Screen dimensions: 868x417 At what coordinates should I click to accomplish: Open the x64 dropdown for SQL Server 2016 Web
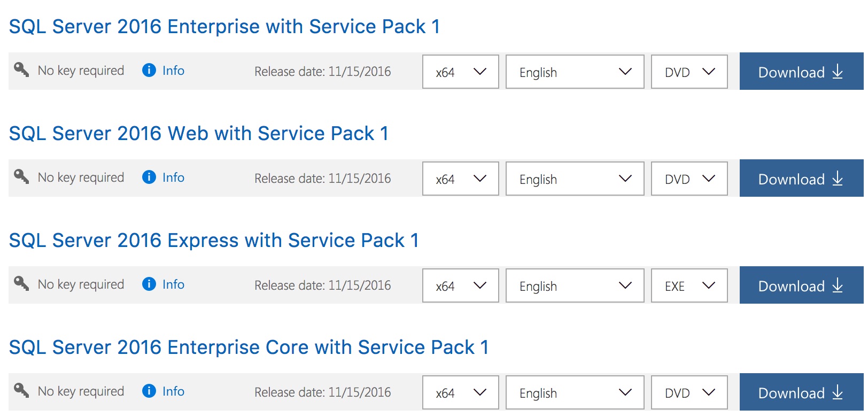pyautogui.click(x=460, y=179)
